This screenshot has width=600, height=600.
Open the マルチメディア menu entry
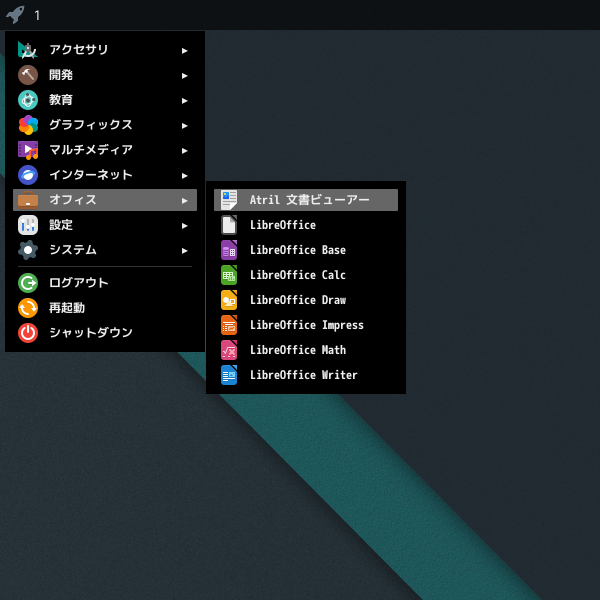[105, 150]
